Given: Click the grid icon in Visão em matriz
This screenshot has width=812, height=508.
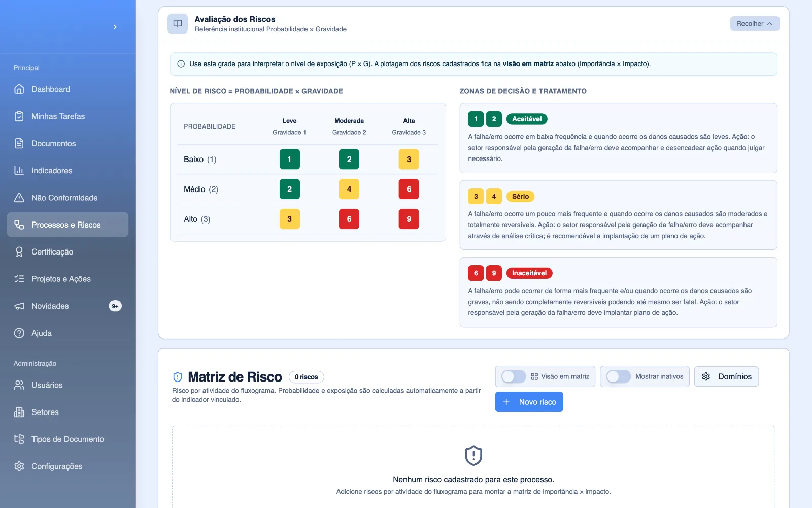Looking at the screenshot, I should [534, 376].
